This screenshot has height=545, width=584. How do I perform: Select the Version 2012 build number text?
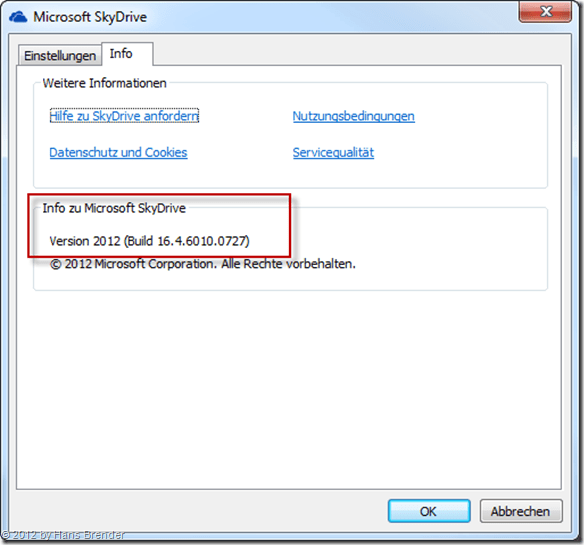click(149, 241)
